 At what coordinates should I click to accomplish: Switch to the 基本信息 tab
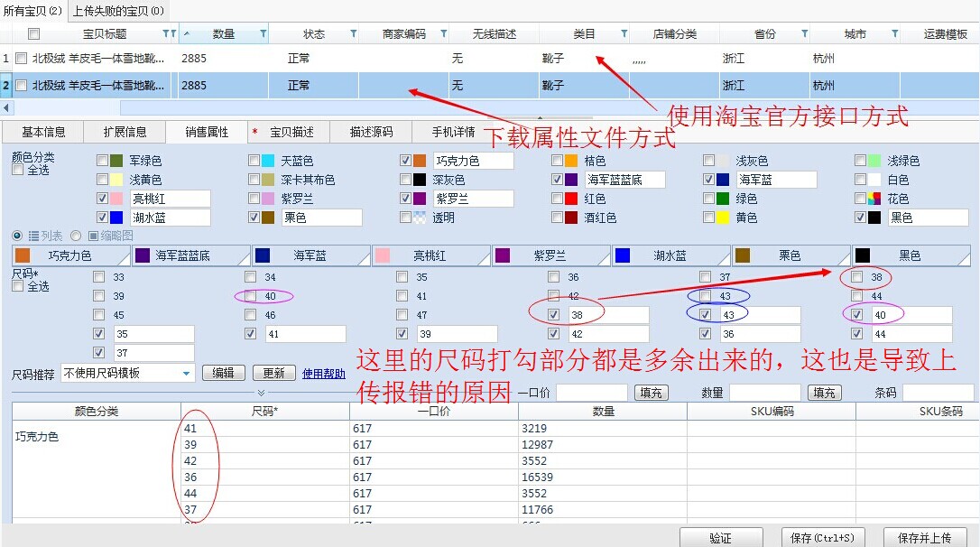[43, 132]
